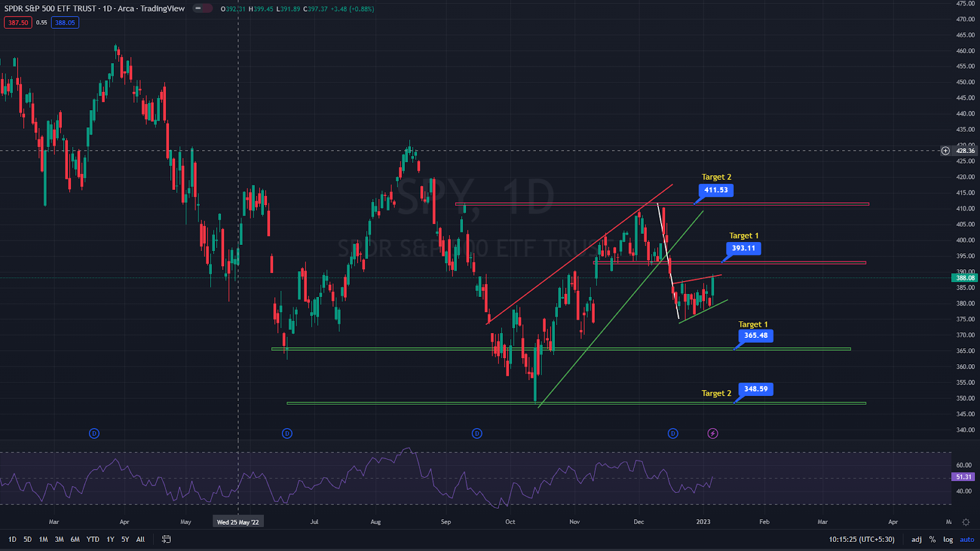Select the 393.11 price tag
980x551 pixels.
744,248
